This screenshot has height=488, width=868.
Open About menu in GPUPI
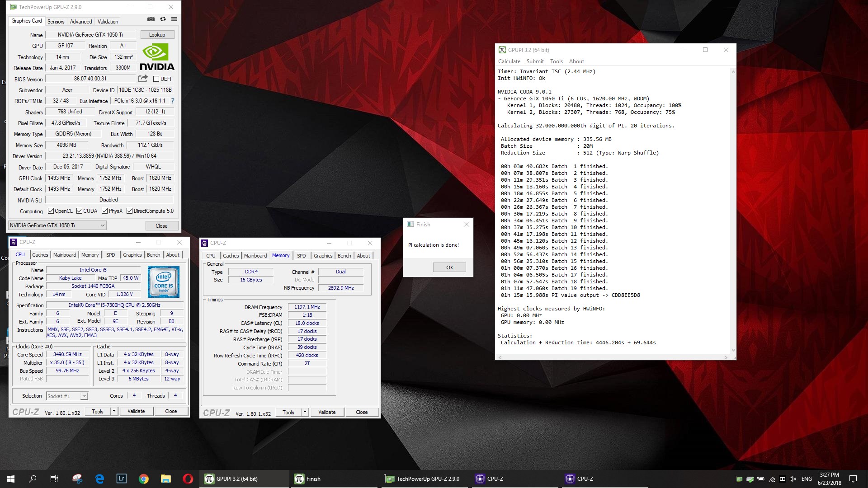[576, 61]
